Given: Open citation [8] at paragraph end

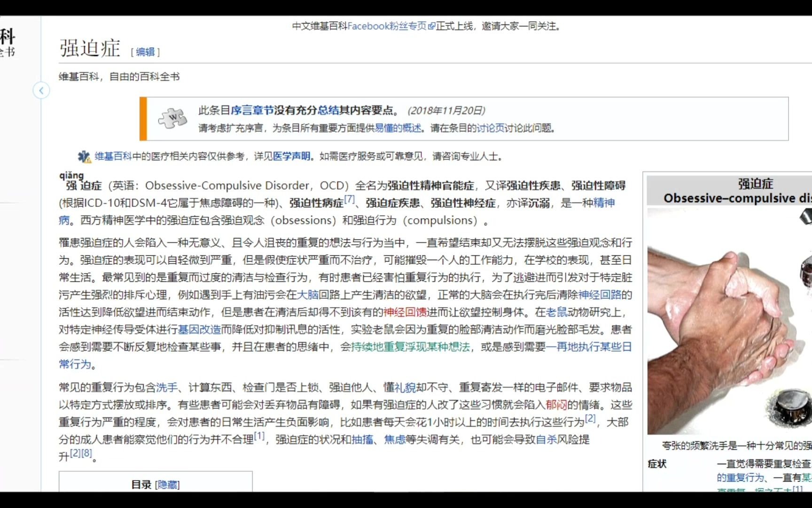Looking at the screenshot, I should [x=86, y=453].
